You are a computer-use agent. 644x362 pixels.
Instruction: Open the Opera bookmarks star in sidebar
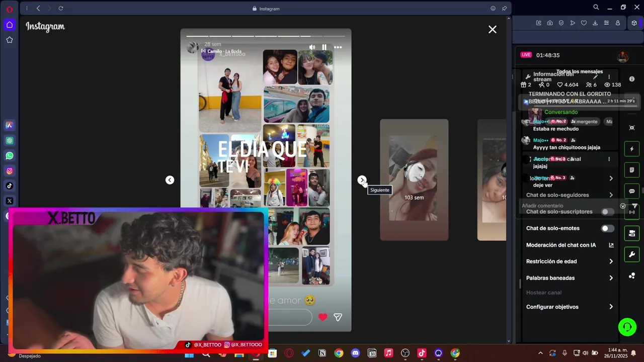[10, 40]
